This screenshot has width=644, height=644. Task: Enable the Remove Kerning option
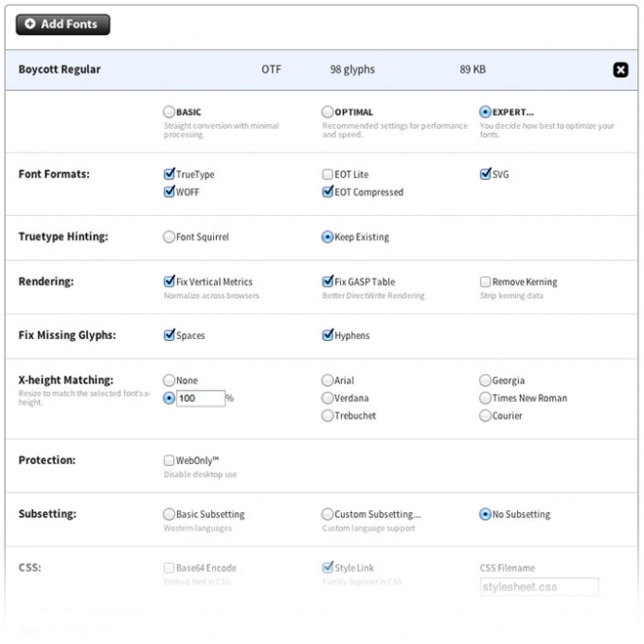coord(485,282)
